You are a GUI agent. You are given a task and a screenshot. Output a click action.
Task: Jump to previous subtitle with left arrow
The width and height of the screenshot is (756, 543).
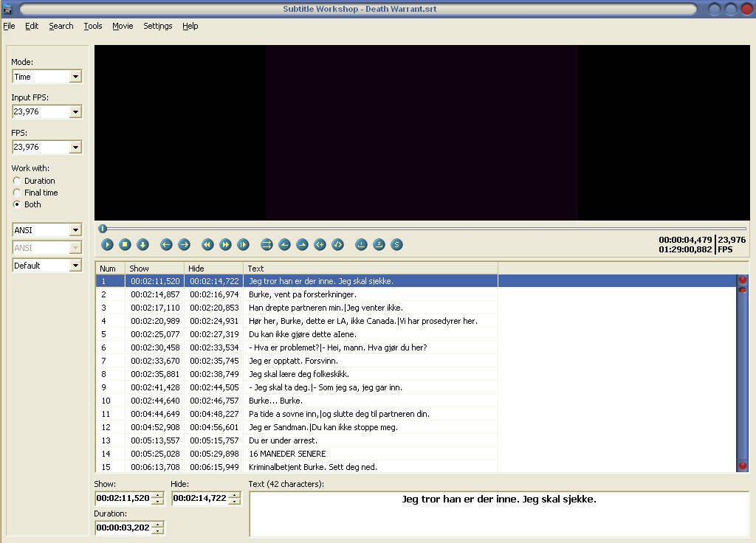(166, 244)
